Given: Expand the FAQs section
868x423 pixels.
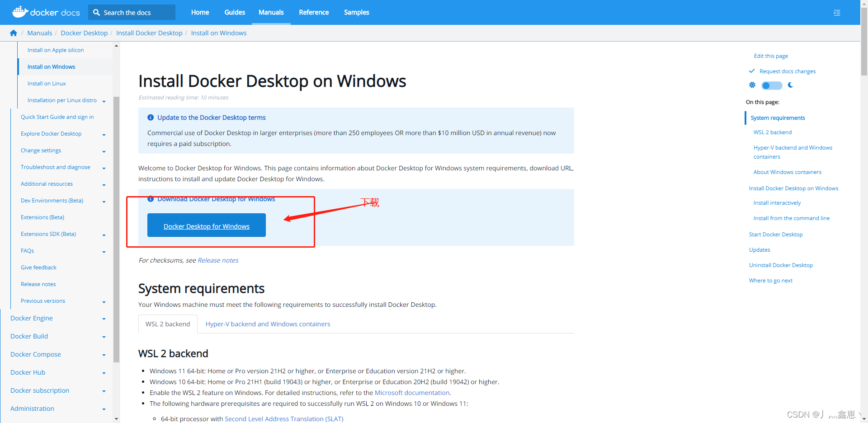Looking at the screenshot, I should click(x=104, y=251).
